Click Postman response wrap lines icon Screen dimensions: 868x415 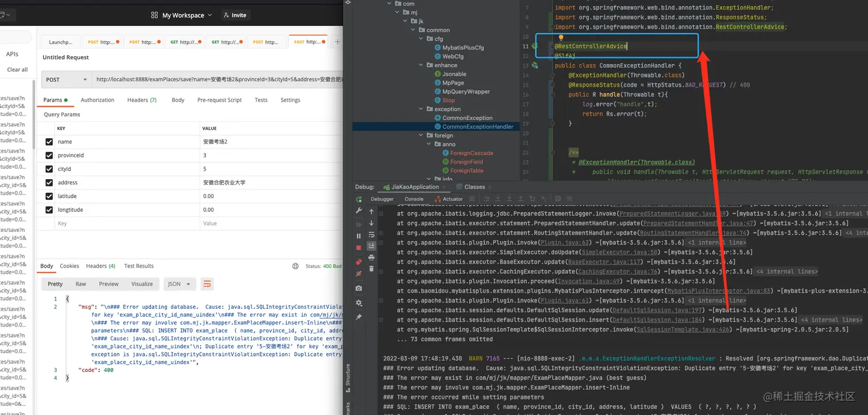click(x=207, y=284)
